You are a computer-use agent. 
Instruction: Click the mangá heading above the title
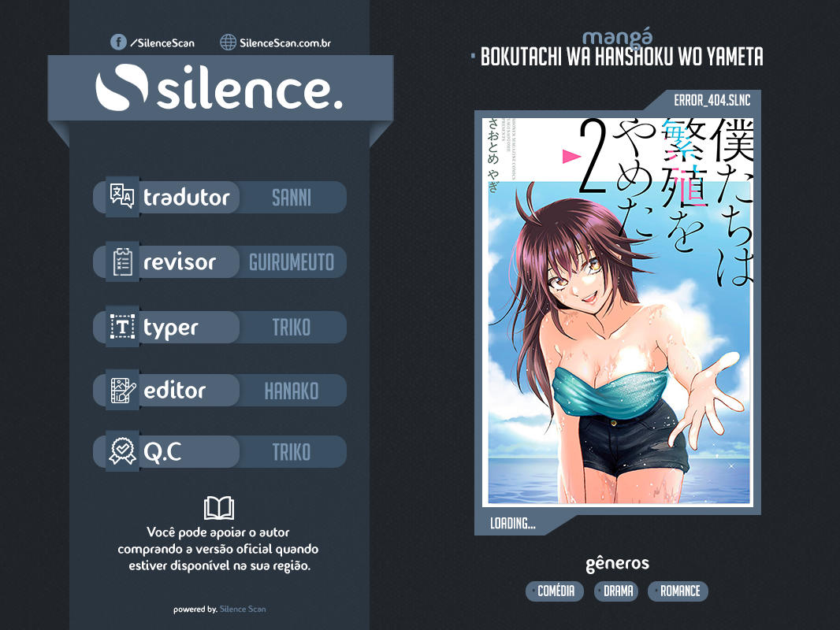click(618, 37)
